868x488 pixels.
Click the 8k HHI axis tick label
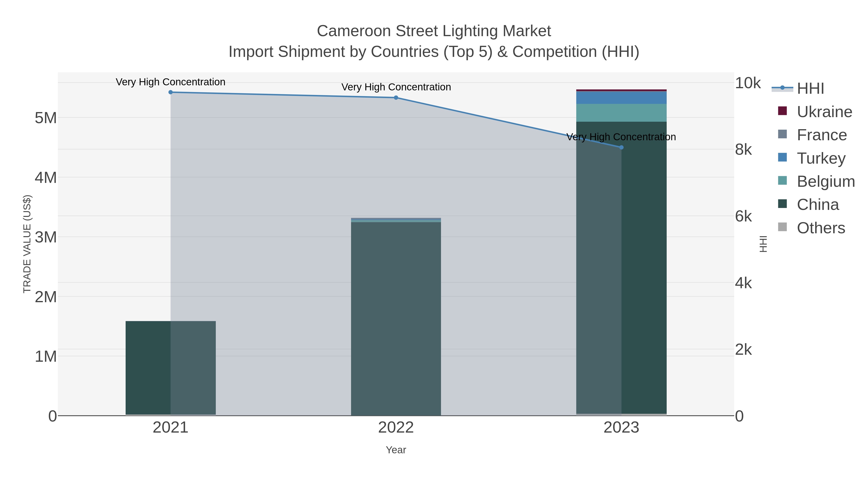pos(743,149)
